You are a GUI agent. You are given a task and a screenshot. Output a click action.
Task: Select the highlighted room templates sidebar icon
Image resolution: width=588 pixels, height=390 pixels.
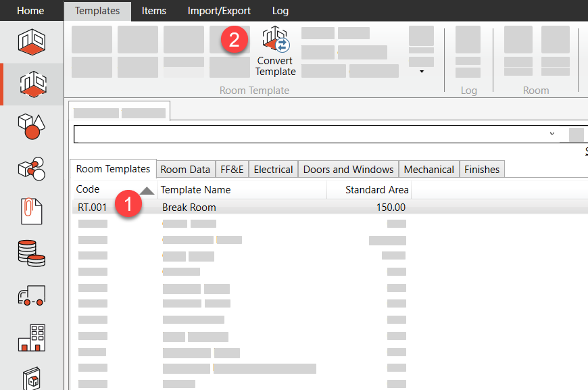[x=32, y=84]
